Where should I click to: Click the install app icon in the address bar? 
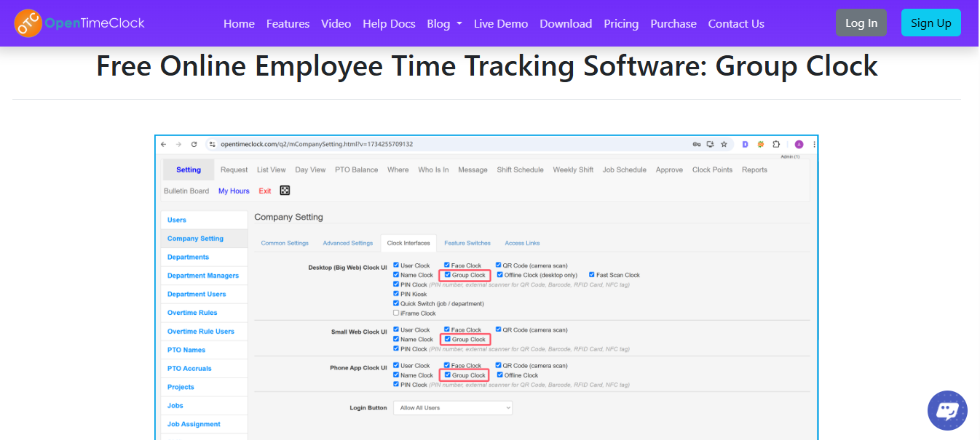tap(710, 144)
